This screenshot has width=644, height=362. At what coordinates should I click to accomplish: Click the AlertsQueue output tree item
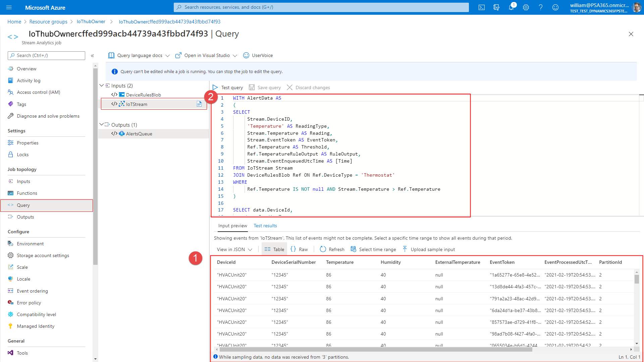tap(139, 133)
